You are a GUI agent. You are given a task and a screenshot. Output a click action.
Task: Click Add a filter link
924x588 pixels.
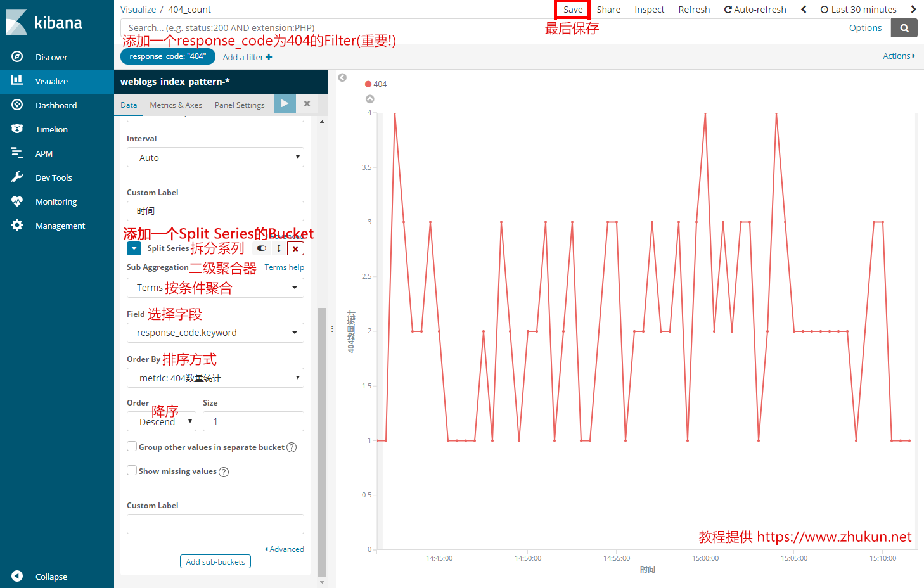coord(248,57)
